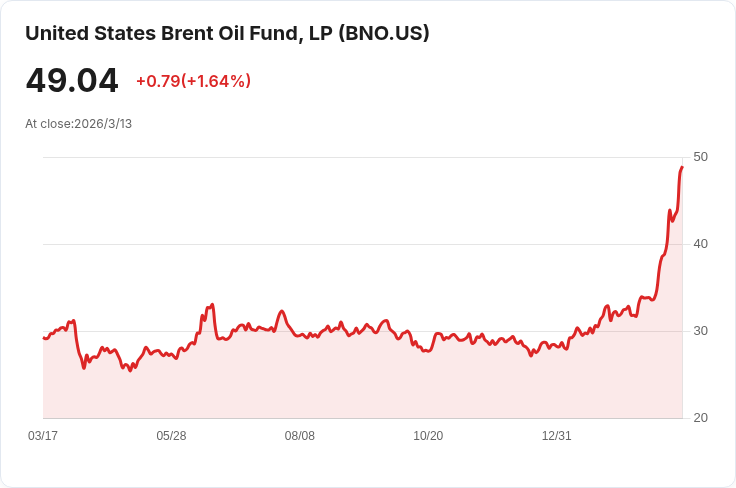736x488 pixels.
Task: Click the small notch near 43 before the final peak
Action: click(672, 220)
